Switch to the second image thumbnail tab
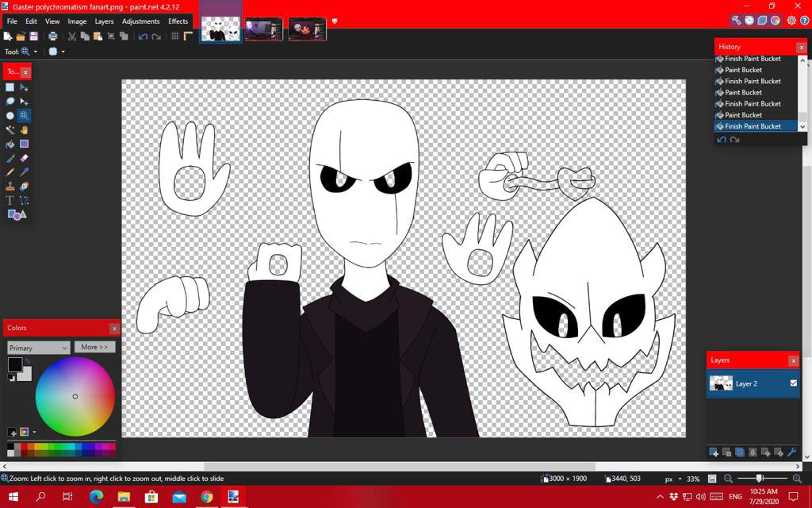This screenshot has width=812, height=508. click(263, 29)
